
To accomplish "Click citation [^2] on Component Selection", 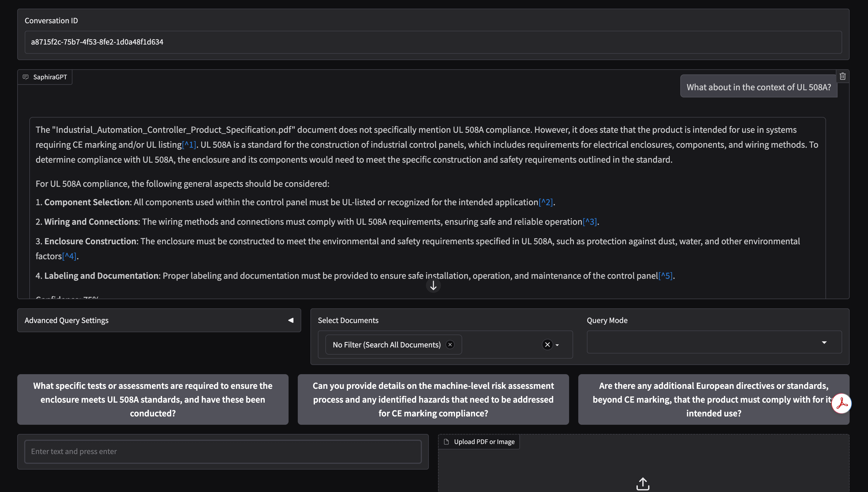I will coord(545,202).
